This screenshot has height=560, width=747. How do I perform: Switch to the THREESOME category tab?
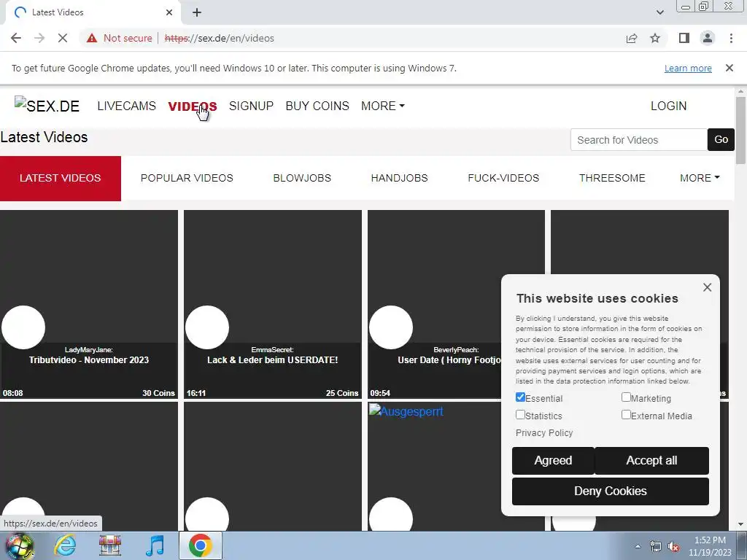(612, 178)
